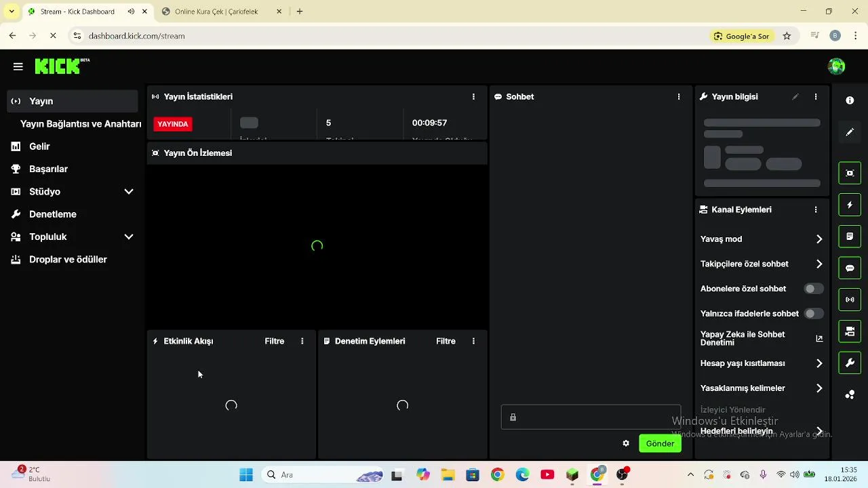
Task: Click the Kick logo
Action: tap(62, 66)
